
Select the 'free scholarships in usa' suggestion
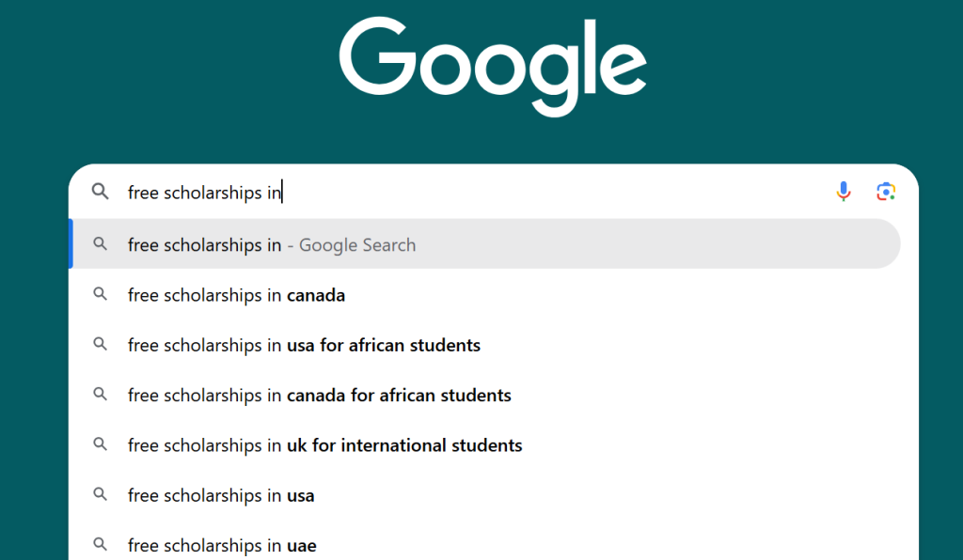tap(221, 495)
